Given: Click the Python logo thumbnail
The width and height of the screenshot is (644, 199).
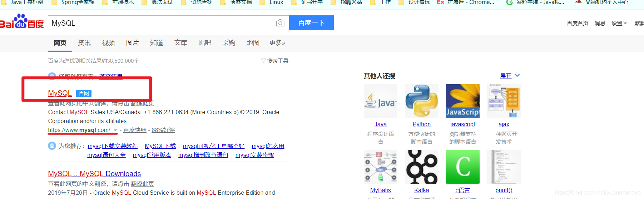Looking at the screenshot, I should (422, 101).
